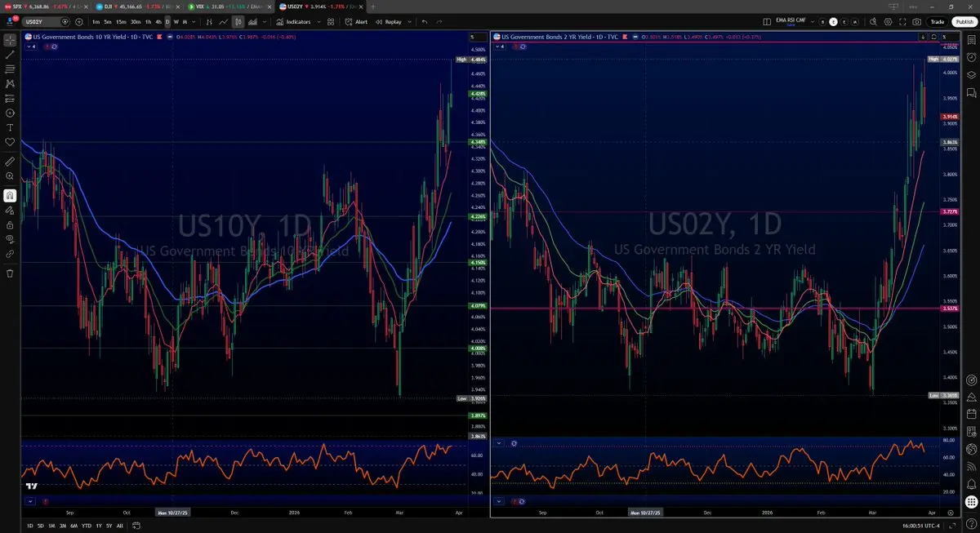Select the candlestick chart style icon
Image resolution: width=980 pixels, height=533 pixels.
click(x=238, y=22)
